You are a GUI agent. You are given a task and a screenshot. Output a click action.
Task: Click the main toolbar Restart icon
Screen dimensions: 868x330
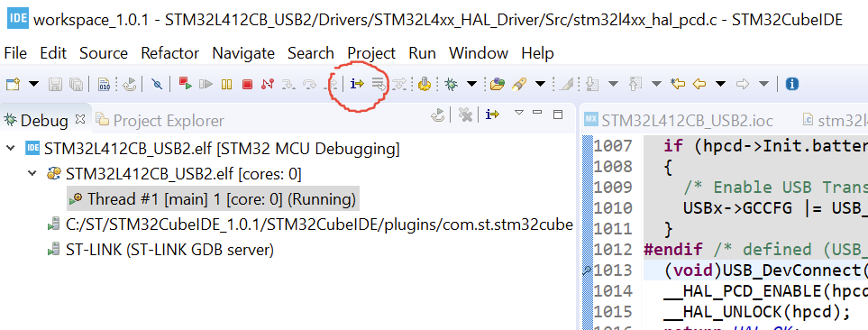point(130,84)
